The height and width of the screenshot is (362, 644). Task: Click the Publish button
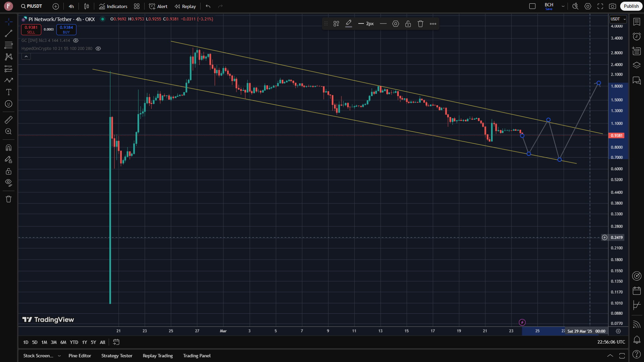pos(631,6)
